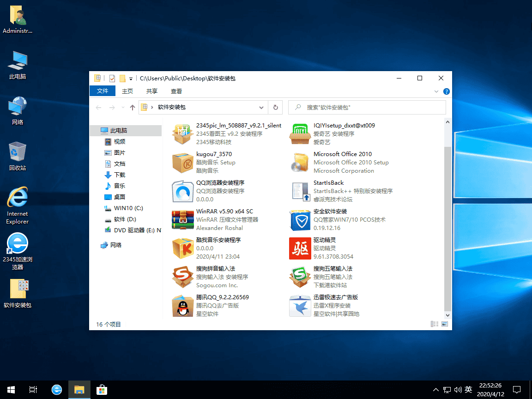Click the back navigation arrow
532x399 pixels.
[99, 108]
